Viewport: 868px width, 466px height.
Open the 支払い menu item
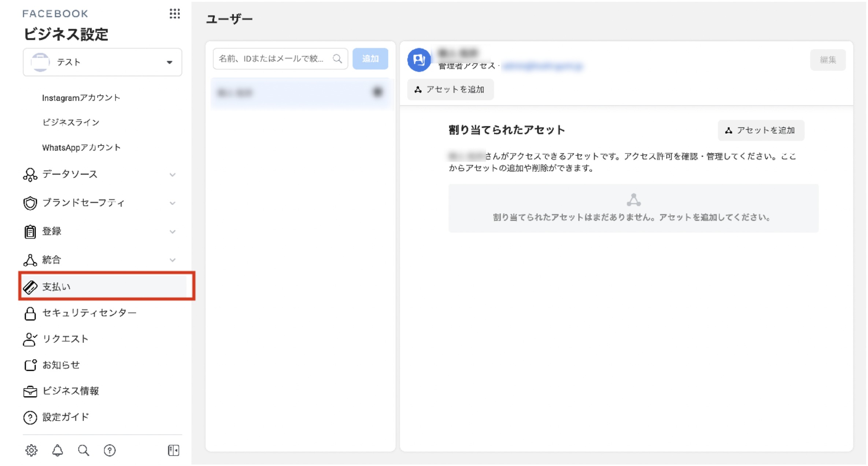(x=57, y=287)
